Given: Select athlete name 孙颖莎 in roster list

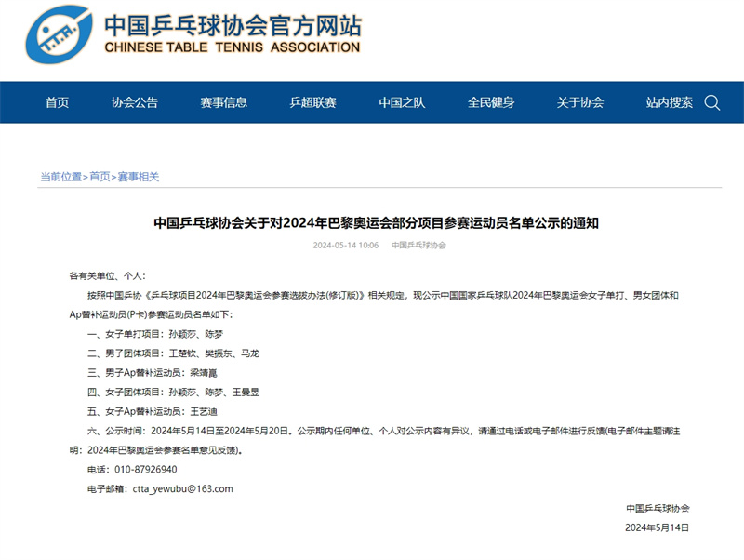Looking at the screenshot, I should point(182,334).
